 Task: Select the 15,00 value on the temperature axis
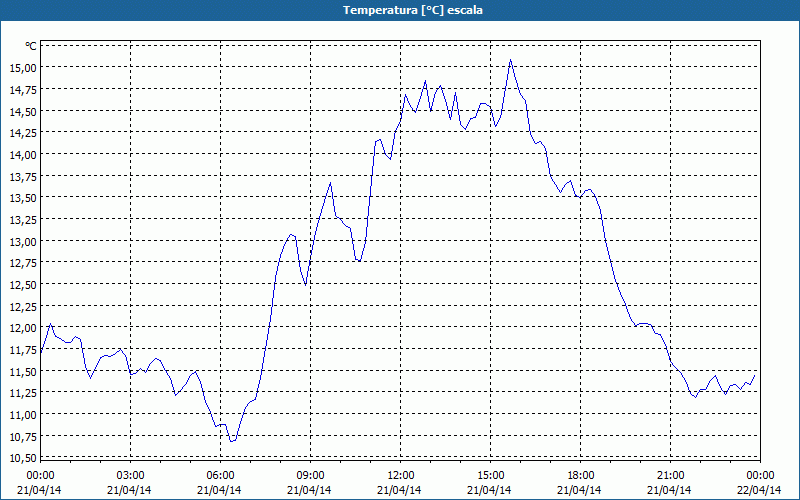coord(22,68)
